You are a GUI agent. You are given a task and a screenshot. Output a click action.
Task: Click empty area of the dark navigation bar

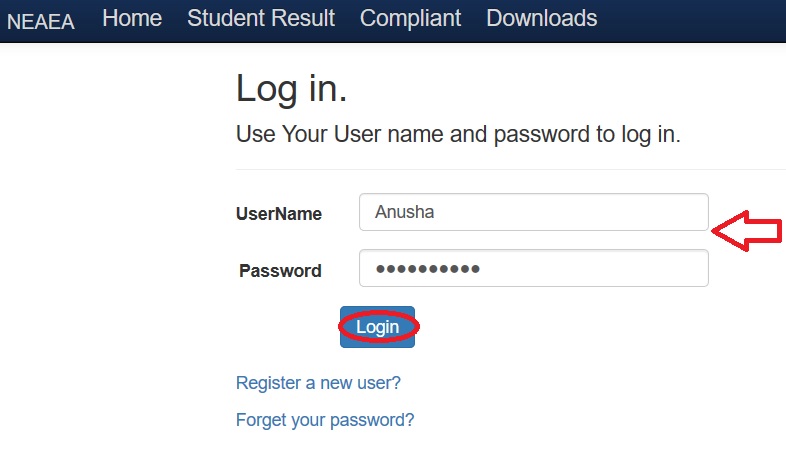(700, 20)
